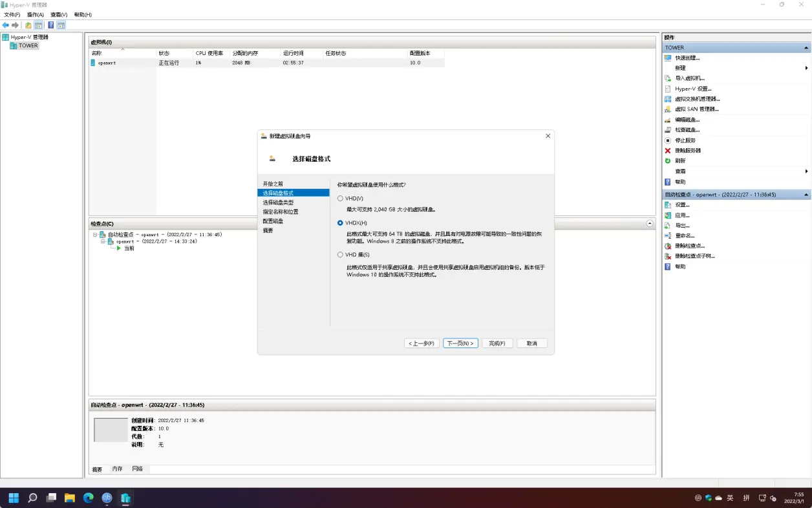Screen dimensions: 812x508
Task: Sort virtual machines by CPU 使用率 column
Action: [x=211, y=53]
